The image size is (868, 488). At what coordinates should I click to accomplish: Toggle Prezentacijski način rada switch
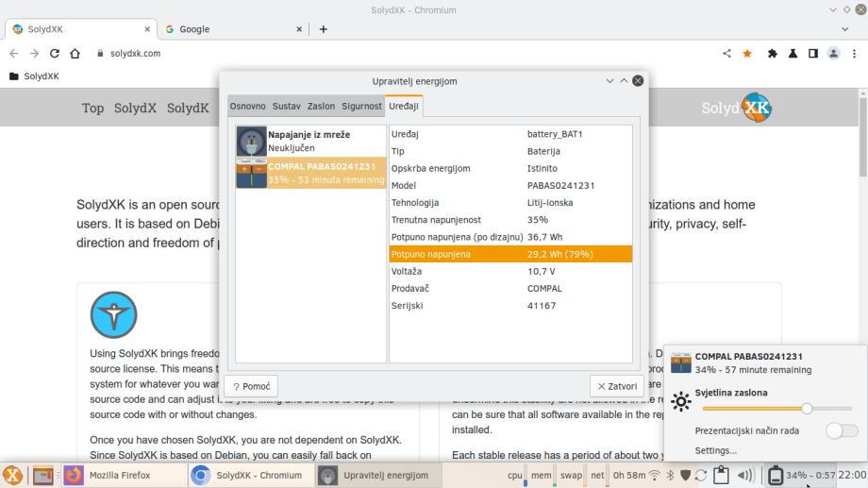[x=842, y=430]
